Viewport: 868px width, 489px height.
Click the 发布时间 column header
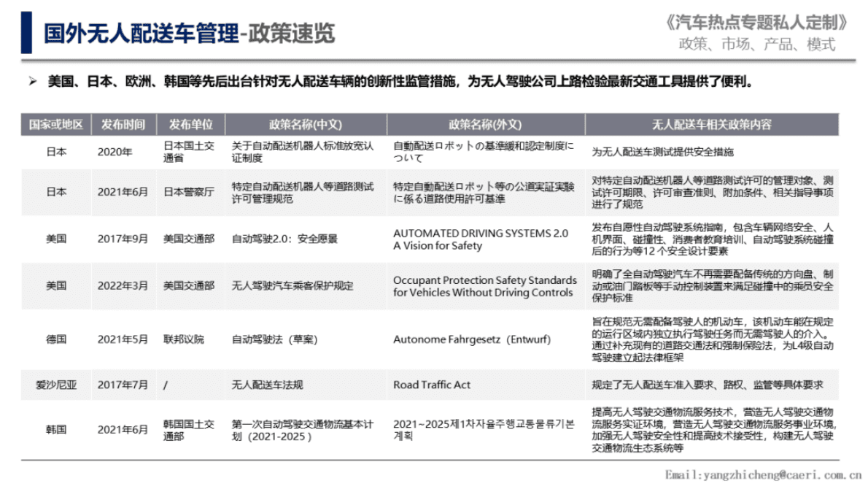coord(122,123)
